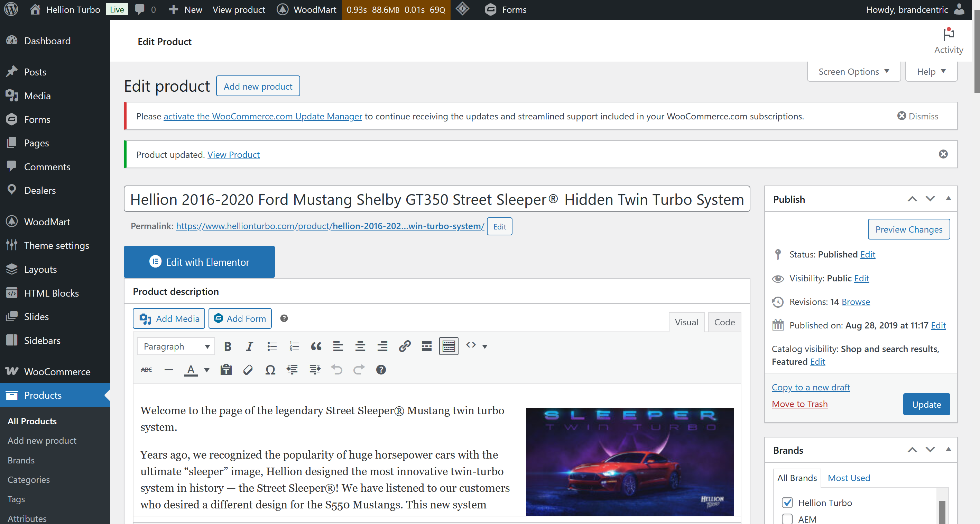Toggle bold formatting in editor toolbar
This screenshot has height=524, width=980.
point(228,346)
